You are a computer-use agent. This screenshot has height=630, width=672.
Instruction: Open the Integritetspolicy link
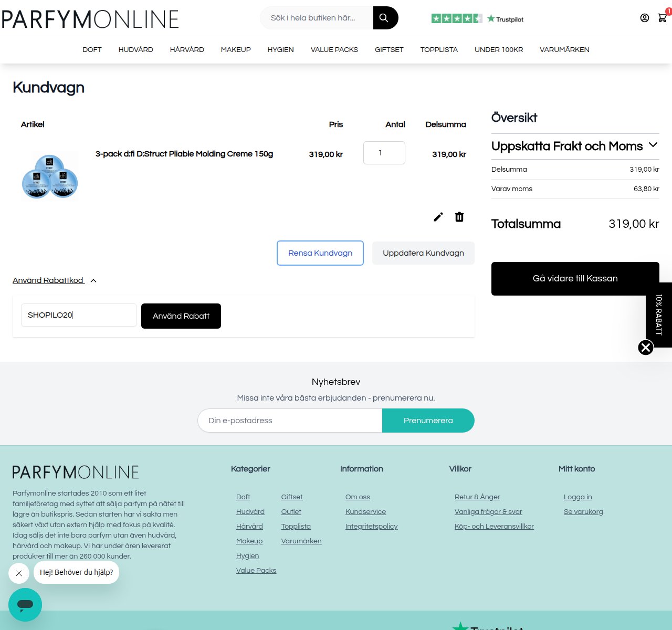point(372,527)
